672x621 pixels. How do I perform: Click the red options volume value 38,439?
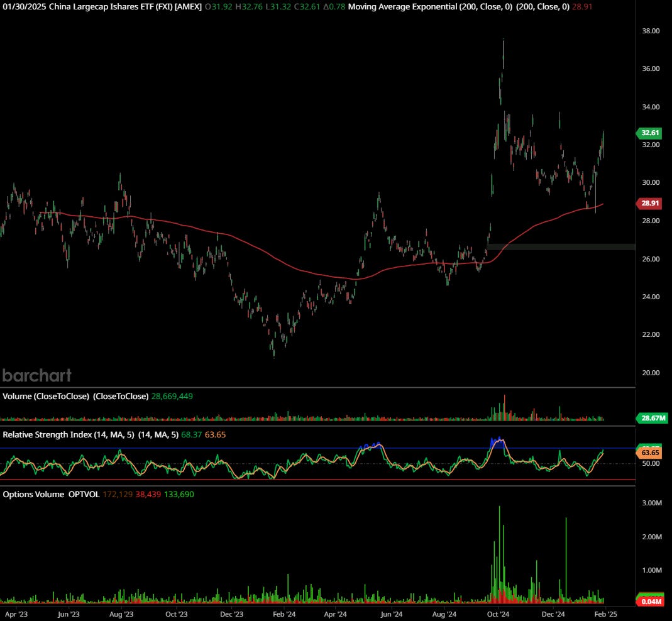[x=148, y=494]
